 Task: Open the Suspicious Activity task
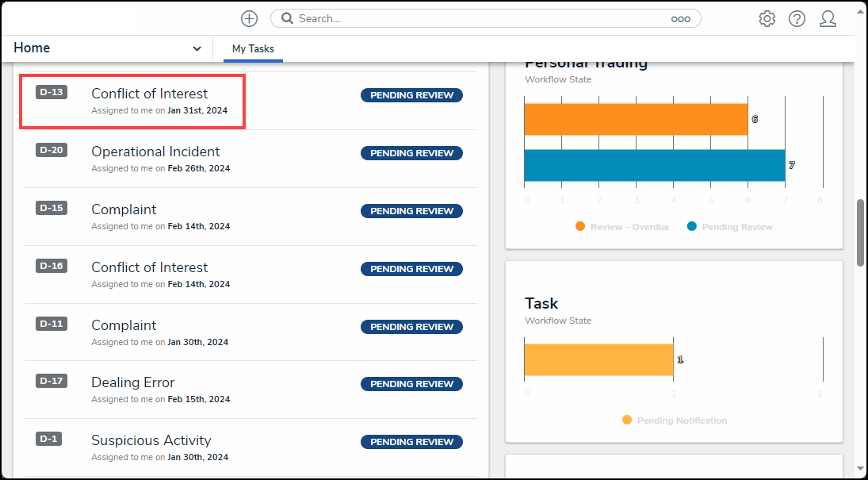click(151, 440)
